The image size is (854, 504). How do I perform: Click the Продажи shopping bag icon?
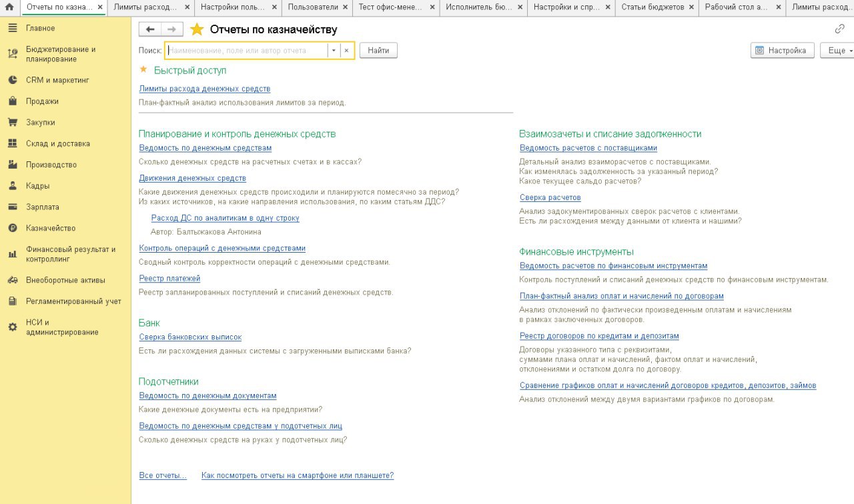click(12, 101)
